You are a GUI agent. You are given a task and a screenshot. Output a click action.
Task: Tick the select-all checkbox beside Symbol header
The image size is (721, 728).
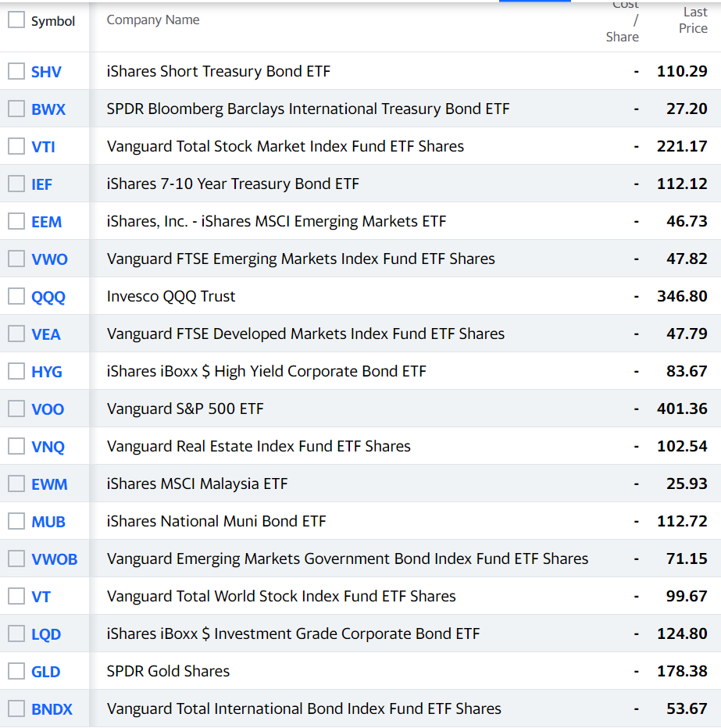click(x=16, y=20)
